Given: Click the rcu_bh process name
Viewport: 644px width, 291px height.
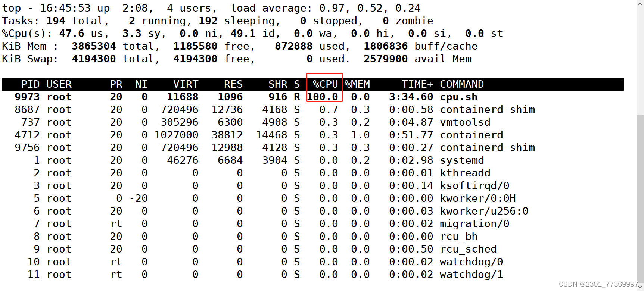Looking at the screenshot, I should tap(458, 237).
